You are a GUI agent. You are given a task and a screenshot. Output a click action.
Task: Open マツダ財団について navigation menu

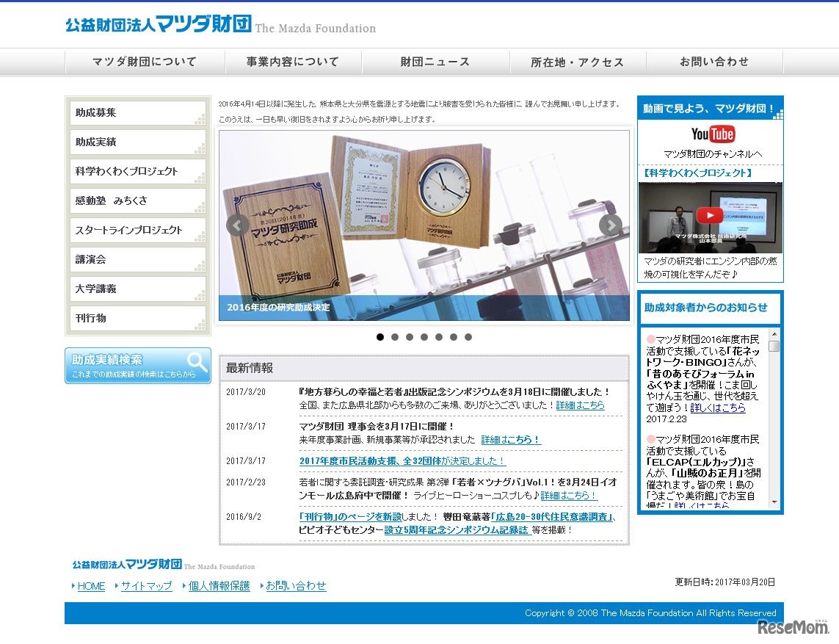[x=145, y=62]
